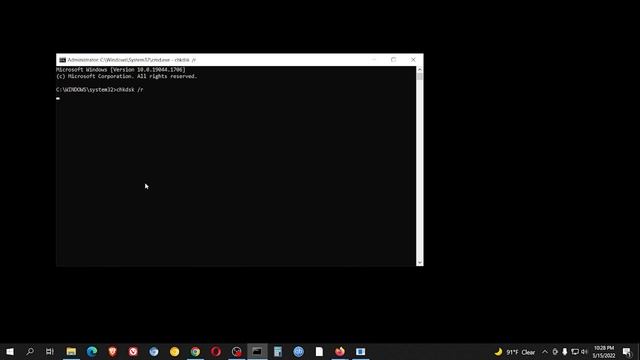Open the blue round gear taskbar app
The width and height of the screenshot is (640, 360).
(x=298, y=351)
